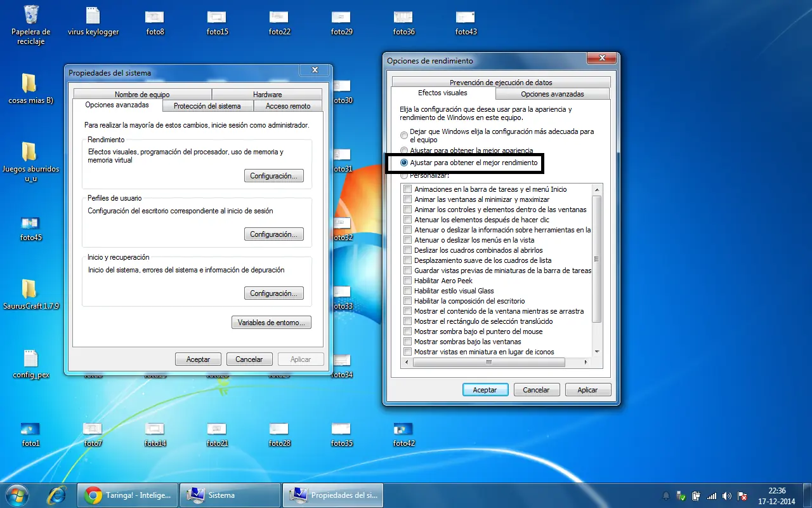
Task: Select the foto35 desktop icon
Action: [341, 434]
